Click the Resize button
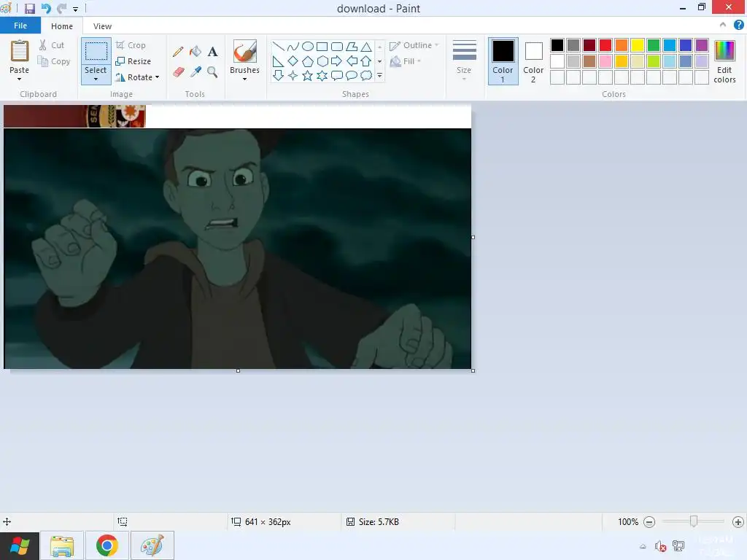Viewport: 747px width, 560px height. point(133,61)
